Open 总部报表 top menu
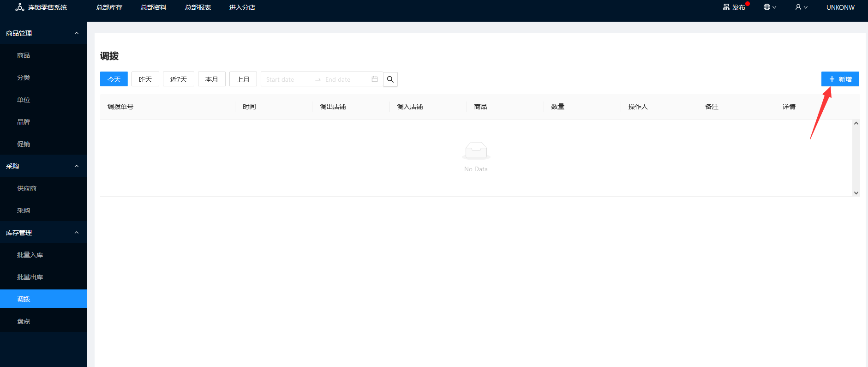 [x=198, y=7]
